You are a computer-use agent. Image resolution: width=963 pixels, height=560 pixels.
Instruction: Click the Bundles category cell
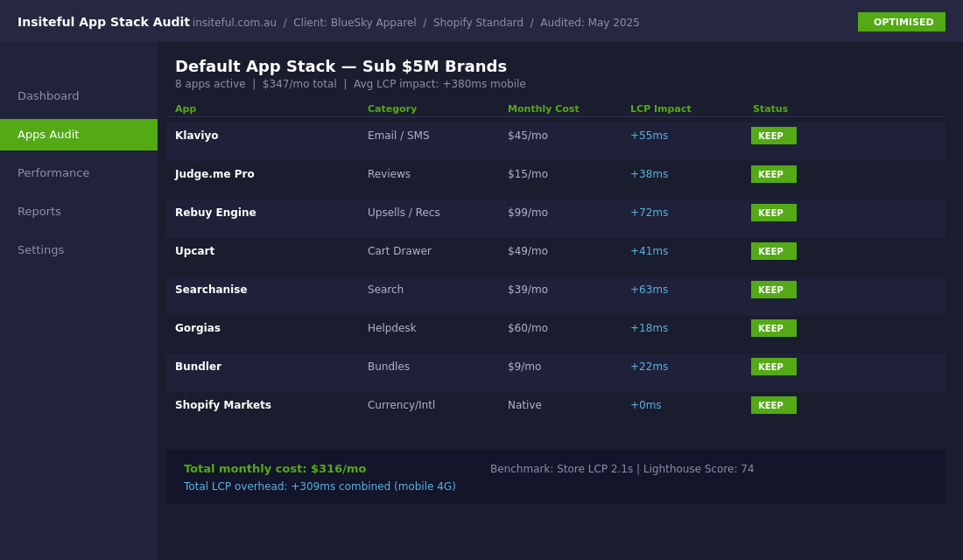(x=388, y=367)
